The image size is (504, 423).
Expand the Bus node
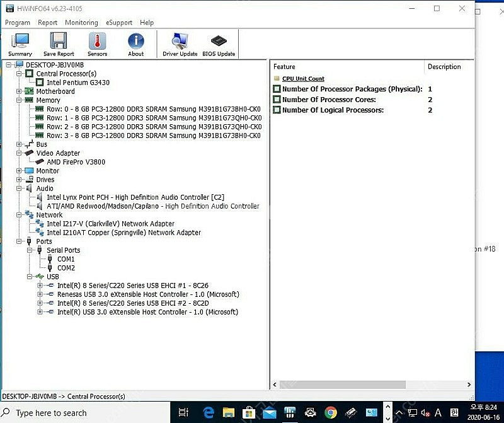point(19,144)
